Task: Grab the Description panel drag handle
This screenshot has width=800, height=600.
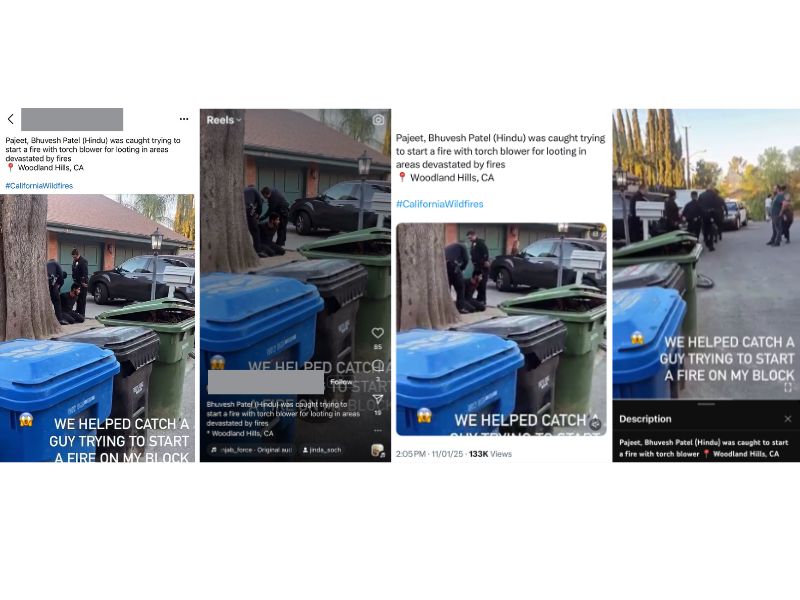Action: (x=706, y=404)
